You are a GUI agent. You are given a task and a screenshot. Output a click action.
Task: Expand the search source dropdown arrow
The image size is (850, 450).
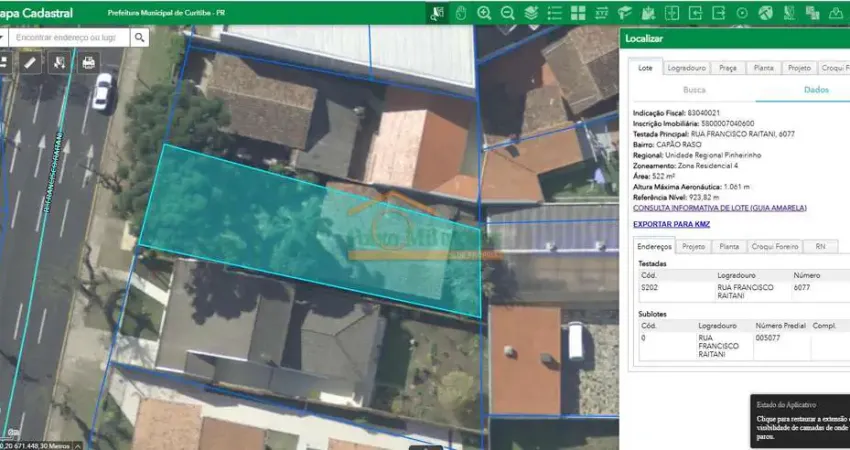[2, 37]
